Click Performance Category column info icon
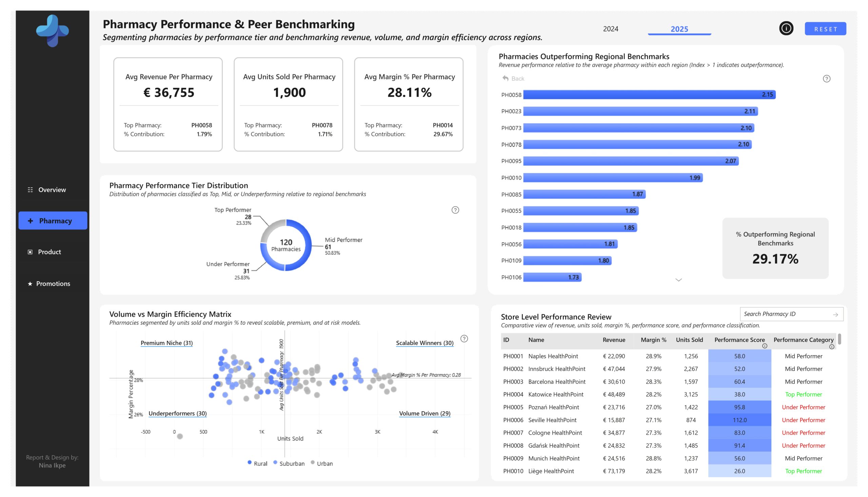Image resolution: width=868 pixels, height=497 pixels. (x=831, y=347)
